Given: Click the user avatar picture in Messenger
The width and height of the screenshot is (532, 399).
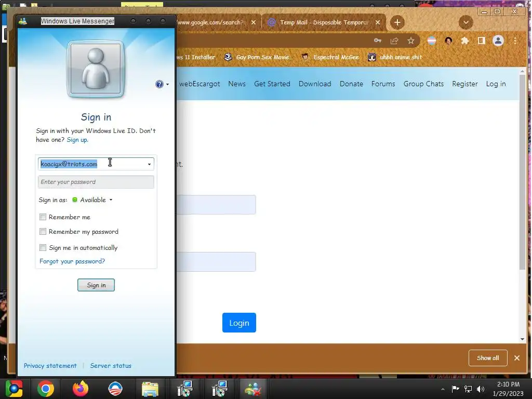Looking at the screenshot, I should point(96,69).
